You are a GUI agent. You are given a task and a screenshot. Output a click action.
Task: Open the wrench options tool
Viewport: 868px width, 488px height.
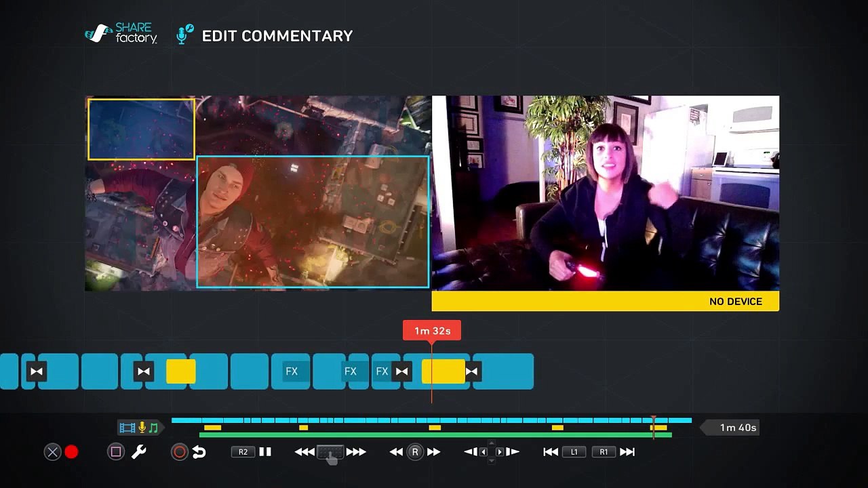(138, 452)
